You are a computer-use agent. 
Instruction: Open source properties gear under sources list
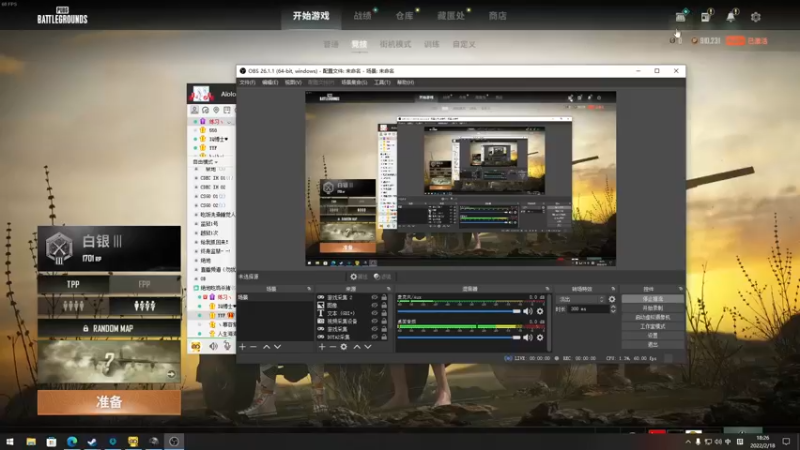tap(344, 347)
